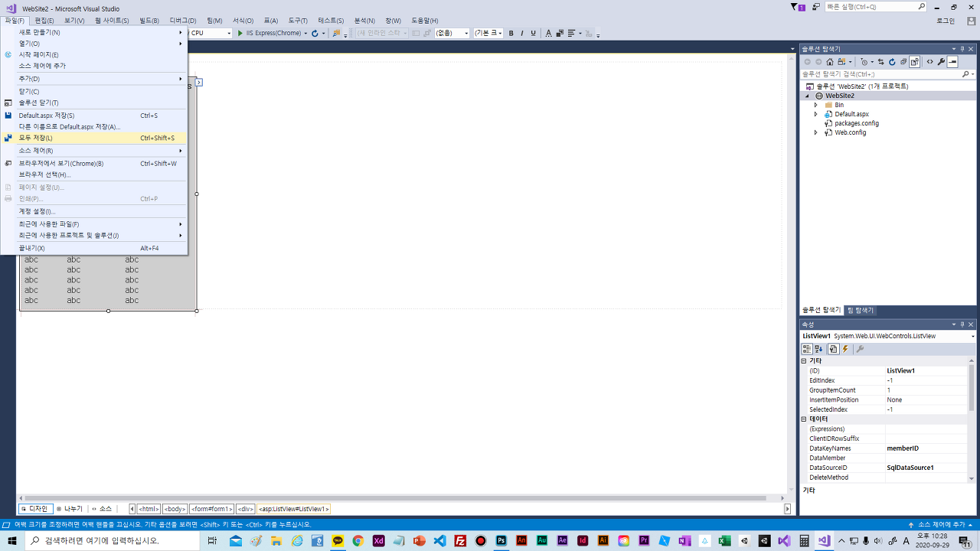Open FileZilla from the taskbar
This screenshot has width=980, height=551.
pos(460,540)
